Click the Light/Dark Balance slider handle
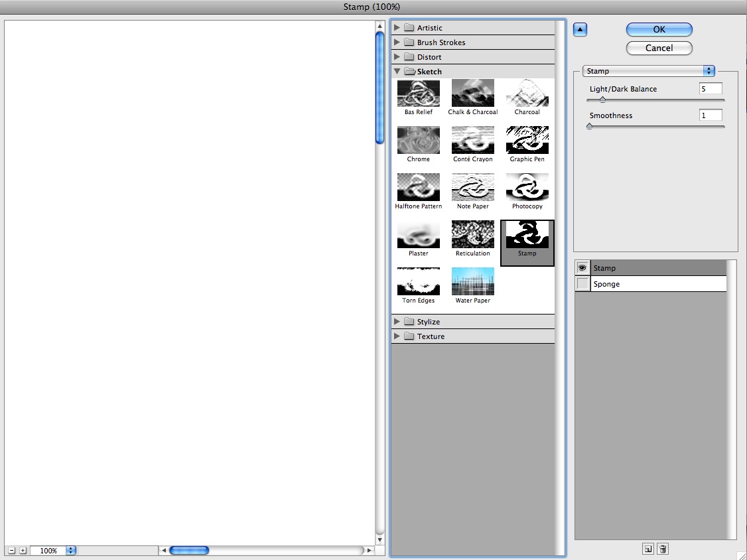This screenshot has height=560, width=747. coord(602,100)
